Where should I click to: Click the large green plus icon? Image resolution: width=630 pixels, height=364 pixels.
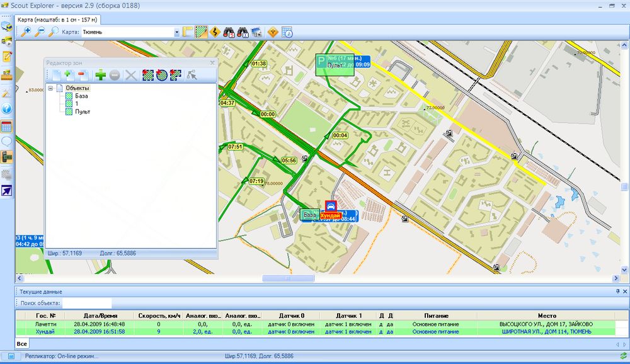100,75
